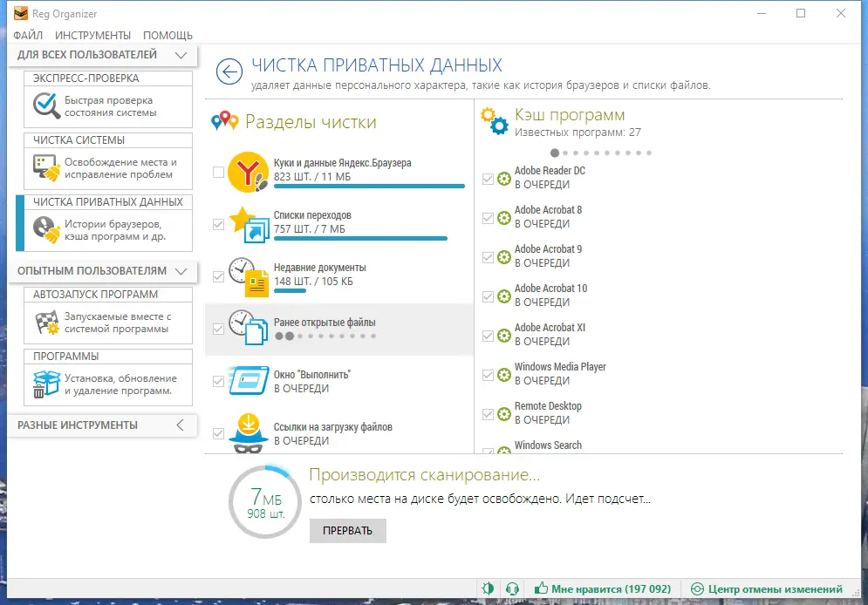This screenshot has height=605, width=868.
Task: Select the ПРОГРАММЫ section header
Action: [x=108, y=357]
